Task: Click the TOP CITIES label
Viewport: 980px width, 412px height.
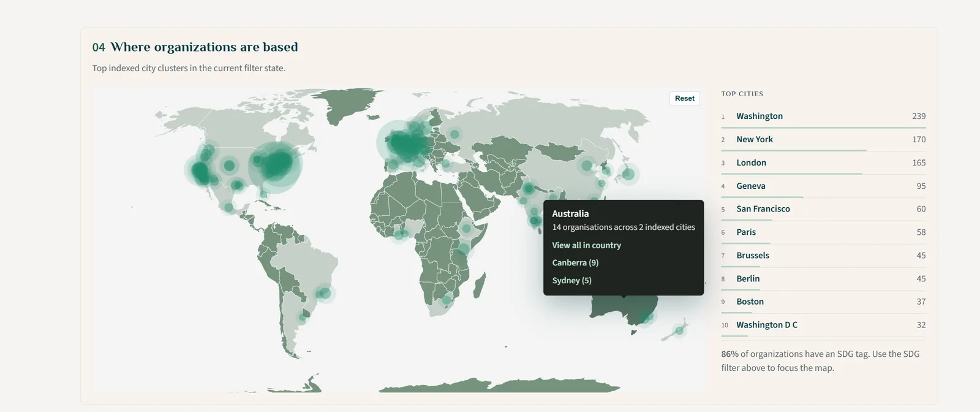Action: (x=742, y=94)
